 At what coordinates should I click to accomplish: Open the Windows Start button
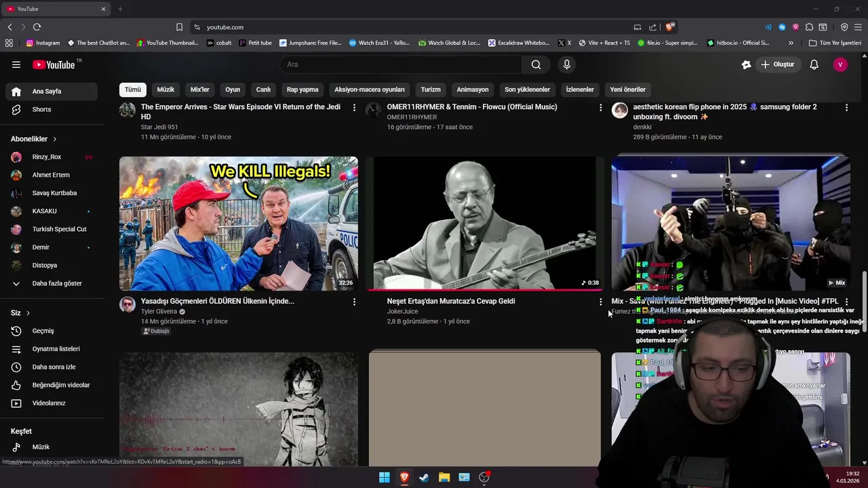coord(384,477)
